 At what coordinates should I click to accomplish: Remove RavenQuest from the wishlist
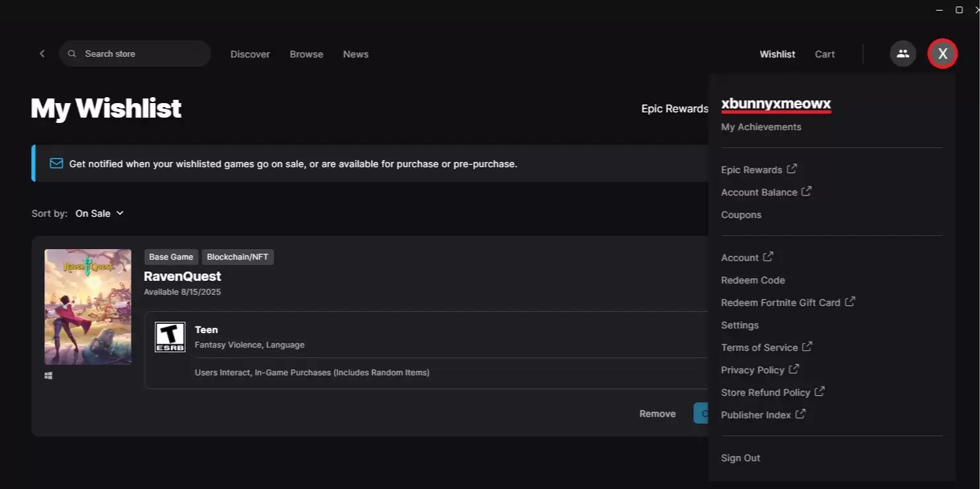pos(657,414)
